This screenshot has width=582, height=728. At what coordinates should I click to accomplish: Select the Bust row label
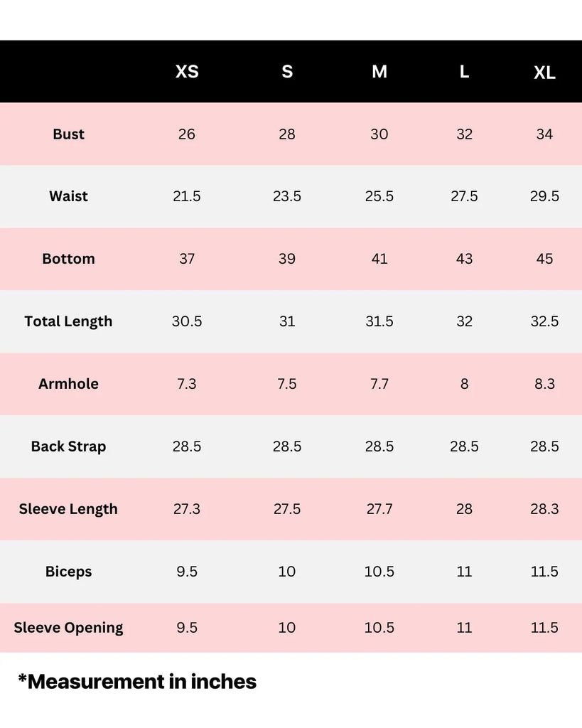click(68, 134)
